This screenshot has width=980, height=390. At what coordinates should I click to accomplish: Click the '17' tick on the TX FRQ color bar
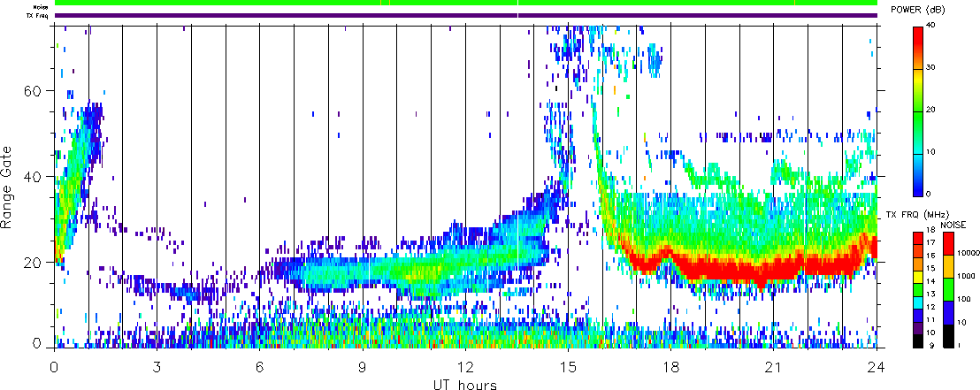point(930,242)
